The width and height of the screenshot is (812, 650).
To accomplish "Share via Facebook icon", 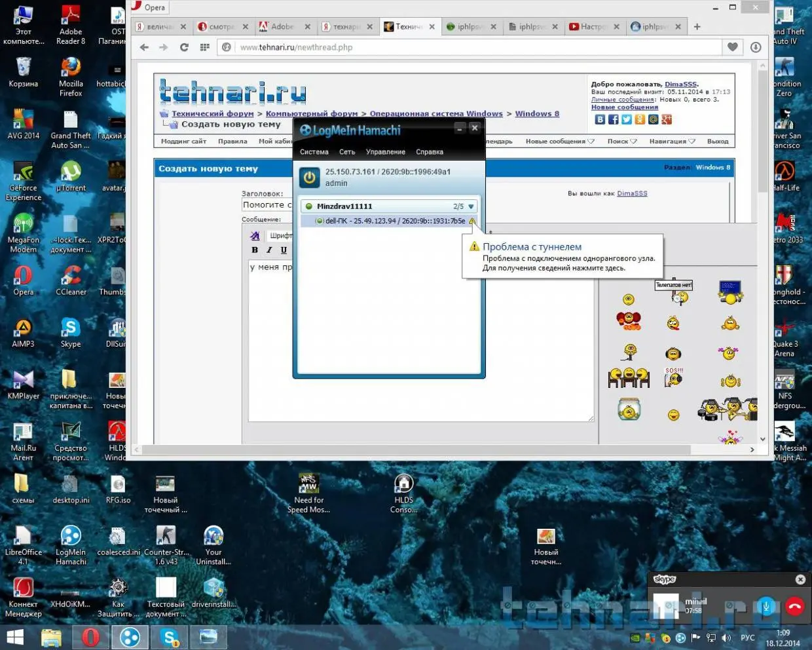I will (x=614, y=119).
